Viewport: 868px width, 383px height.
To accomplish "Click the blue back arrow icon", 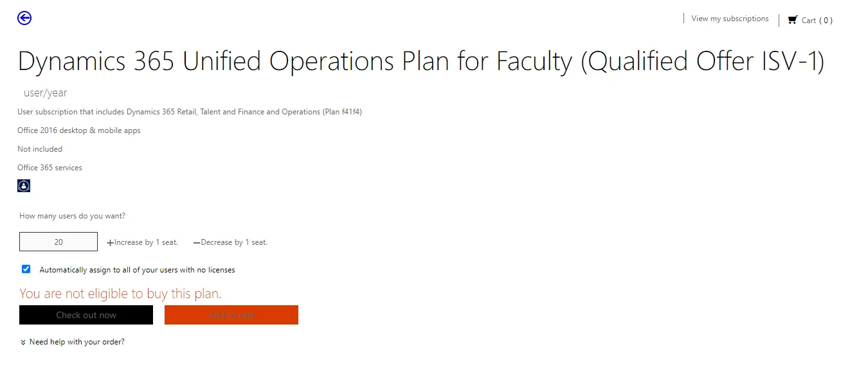I will [24, 18].
